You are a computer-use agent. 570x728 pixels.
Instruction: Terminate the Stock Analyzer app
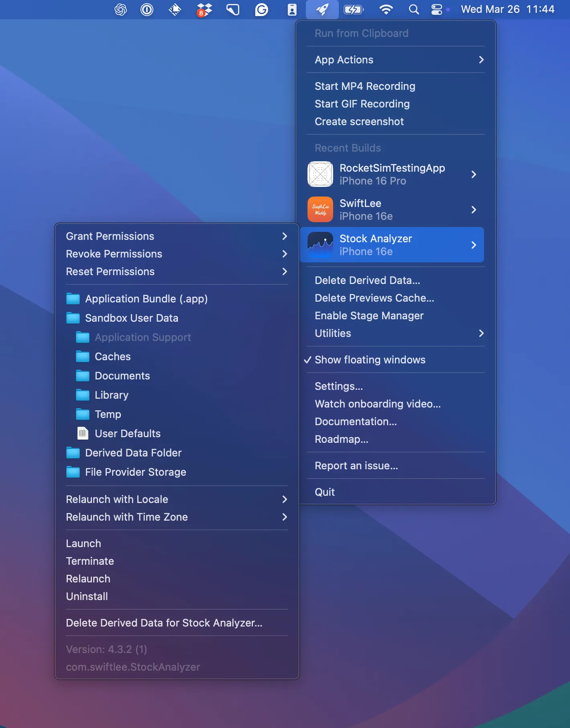(x=90, y=561)
